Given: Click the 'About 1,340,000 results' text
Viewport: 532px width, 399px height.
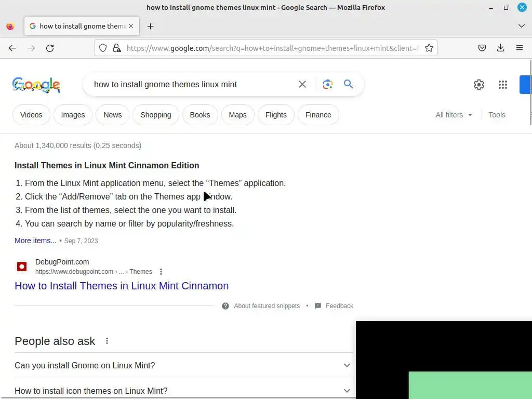Looking at the screenshot, I should (x=78, y=145).
